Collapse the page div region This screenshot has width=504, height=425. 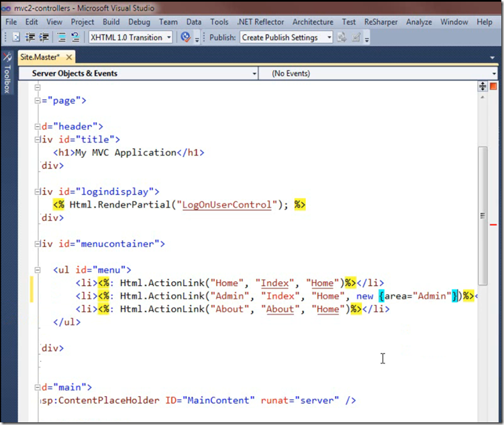tap(38, 100)
